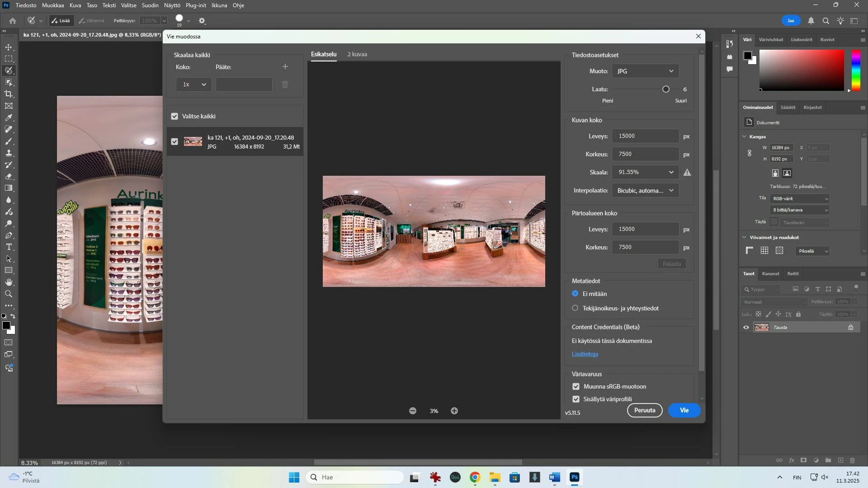Open the Suodin menu
Screen dimensions: 868x488
pos(150,5)
